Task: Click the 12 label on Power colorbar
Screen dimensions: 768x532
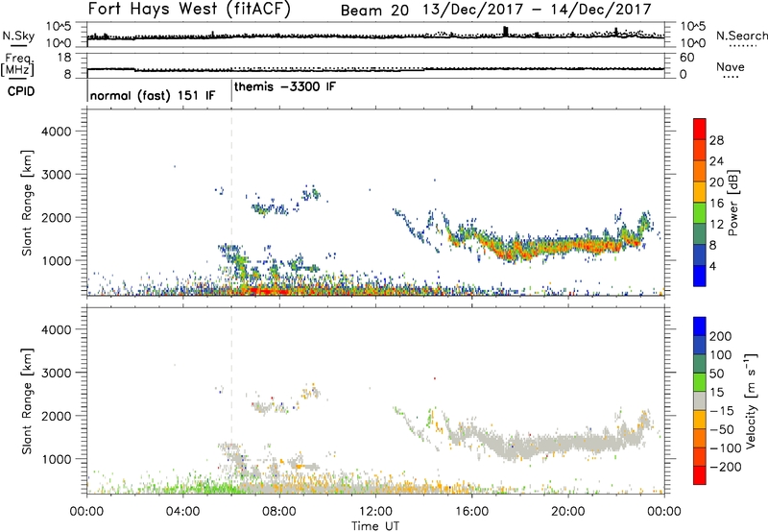Action: click(716, 225)
